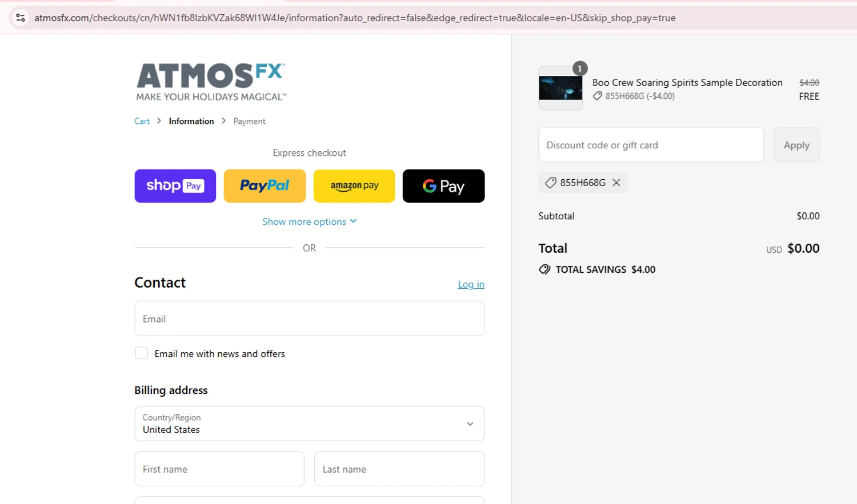
Task: Check out with Google Pay
Action: pyautogui.click(x=443, y=186)
